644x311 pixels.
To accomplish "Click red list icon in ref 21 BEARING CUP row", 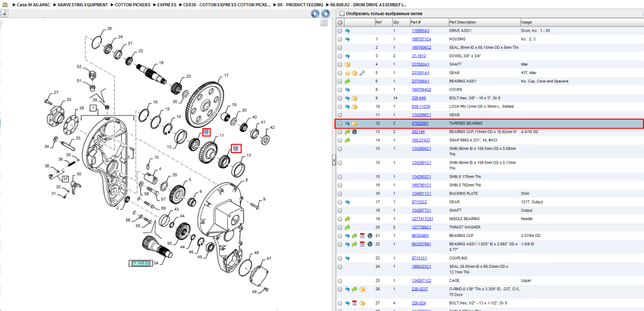I will pos(362,236).
